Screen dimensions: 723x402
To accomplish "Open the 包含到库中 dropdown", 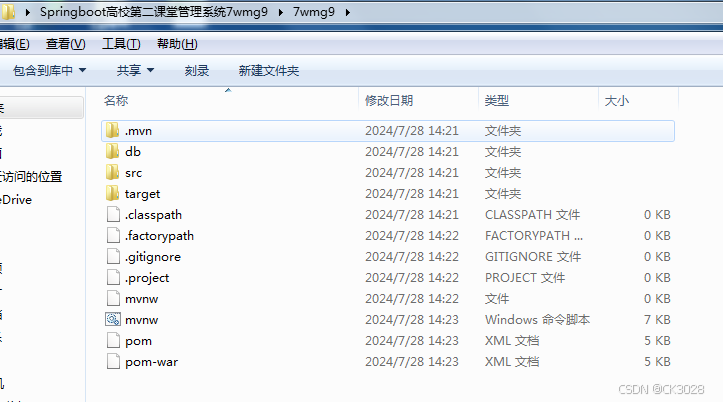I will (x=49, y=71).
